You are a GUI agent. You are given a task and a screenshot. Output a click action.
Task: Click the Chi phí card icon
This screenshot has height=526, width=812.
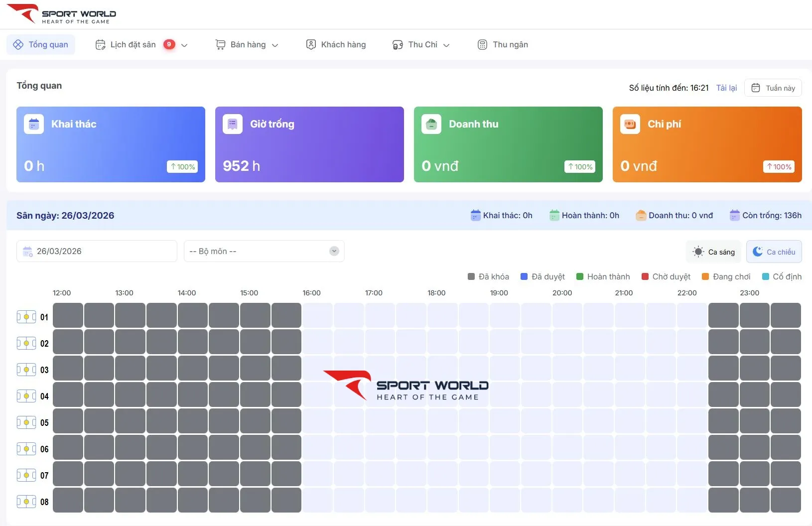click(630, 124)
